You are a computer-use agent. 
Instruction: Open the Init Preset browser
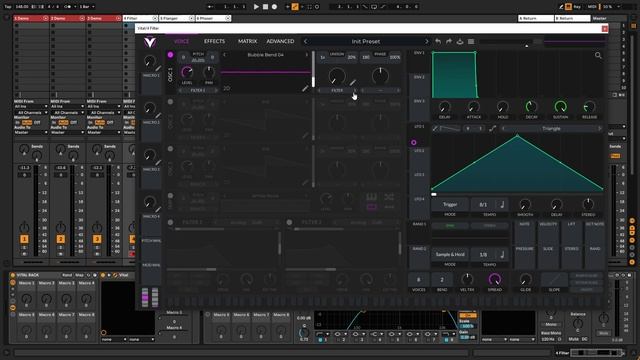[x=366, y=41]
